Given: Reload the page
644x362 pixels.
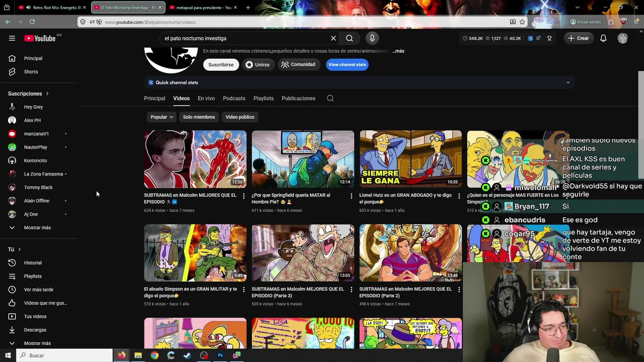Looking at the screenshot, I should [32, 22].
